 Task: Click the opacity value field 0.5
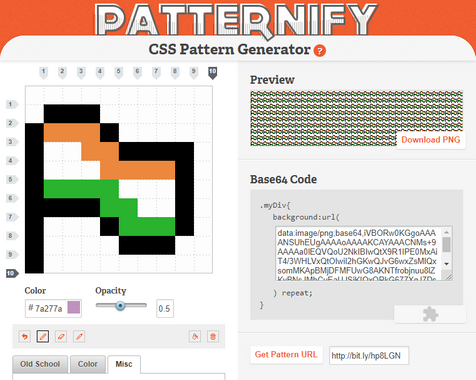pyautogui.click(x=165, y=309)
